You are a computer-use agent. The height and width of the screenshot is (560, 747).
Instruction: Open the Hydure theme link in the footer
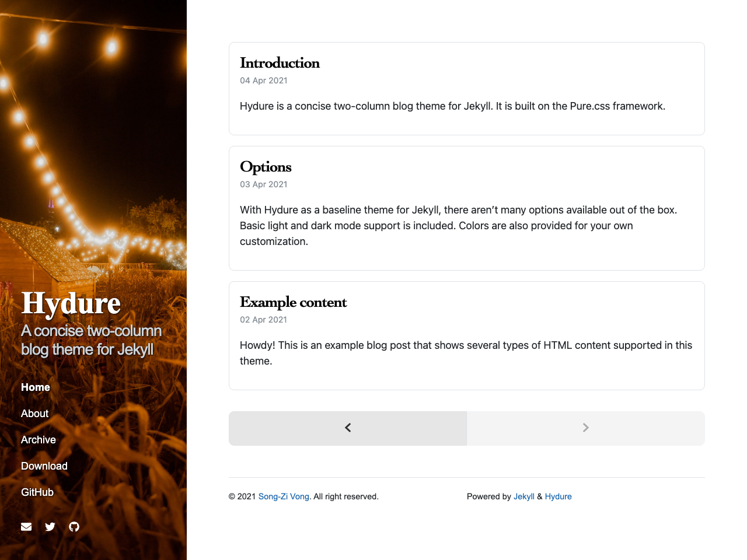point(558,496)
